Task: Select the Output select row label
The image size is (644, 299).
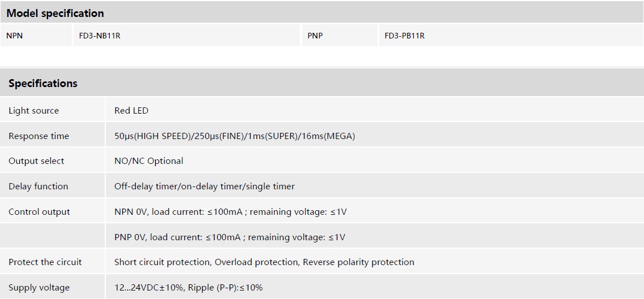Action: coord(36,161)
